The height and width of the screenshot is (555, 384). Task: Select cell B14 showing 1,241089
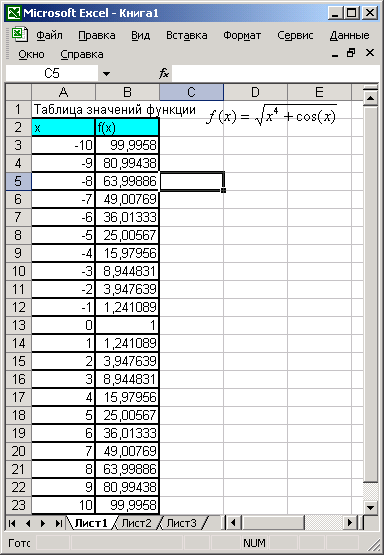127,343
